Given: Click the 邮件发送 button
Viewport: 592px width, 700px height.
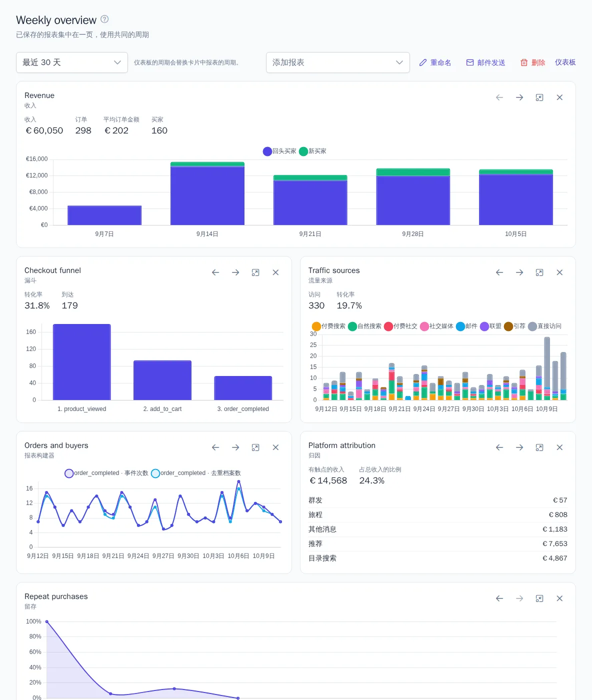Looking at the screenshot, I should (485, 62).
